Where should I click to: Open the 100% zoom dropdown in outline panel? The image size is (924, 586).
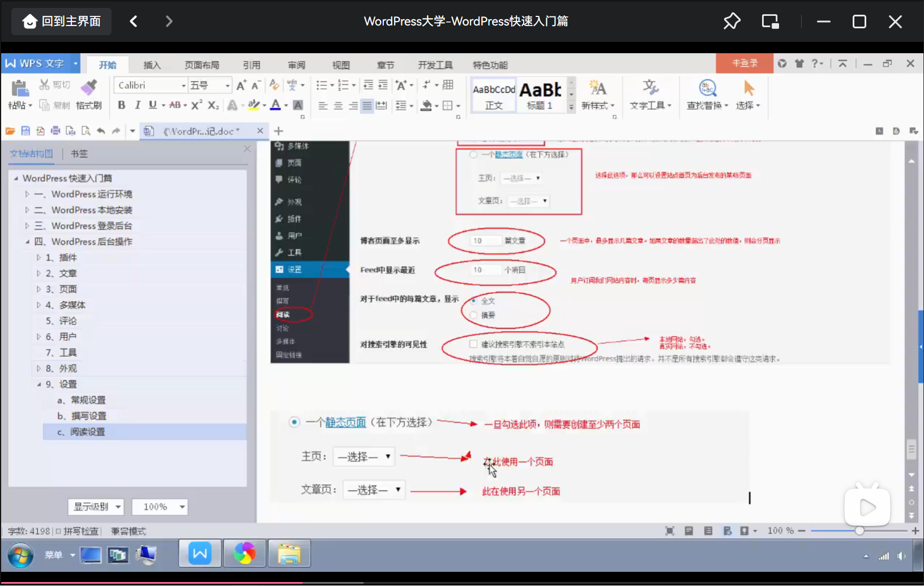(x=160, y=507)
